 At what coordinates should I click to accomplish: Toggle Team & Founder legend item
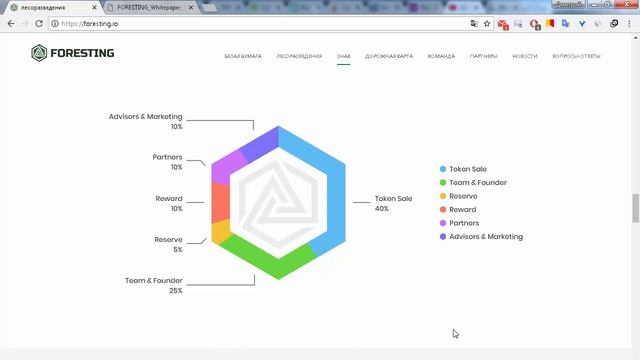pos(473,182)
